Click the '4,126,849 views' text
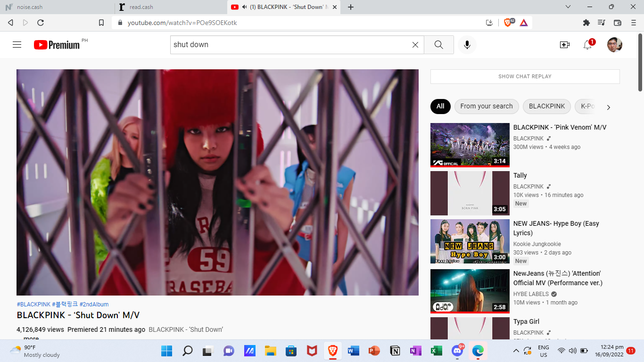Screen dimensions: 644x362 pos(40,329)
